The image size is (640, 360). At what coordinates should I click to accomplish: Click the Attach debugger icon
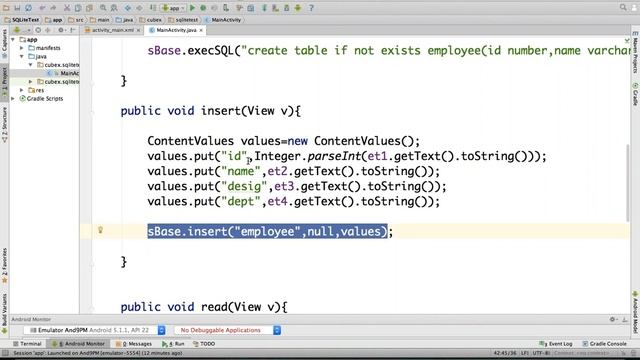(x=226, y=8)
